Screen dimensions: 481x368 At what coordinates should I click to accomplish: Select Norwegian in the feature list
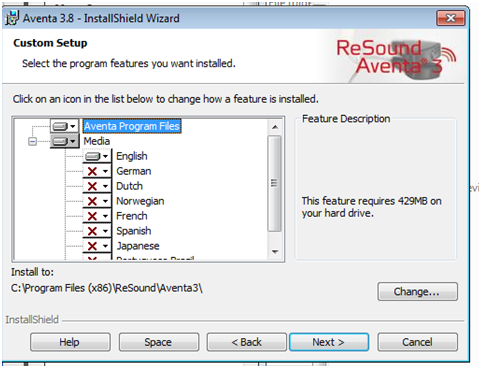(140, 201)
